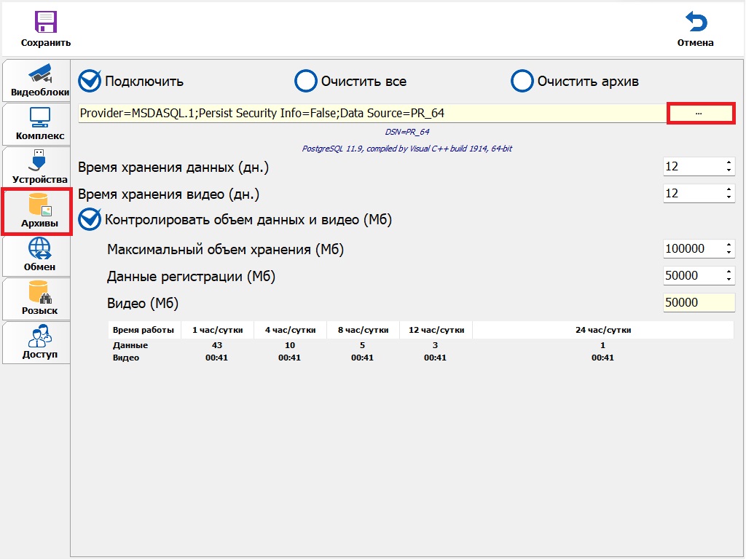Select the Архивы database tab
Screen dimensions: 746x560
click(x=38, y=211)
